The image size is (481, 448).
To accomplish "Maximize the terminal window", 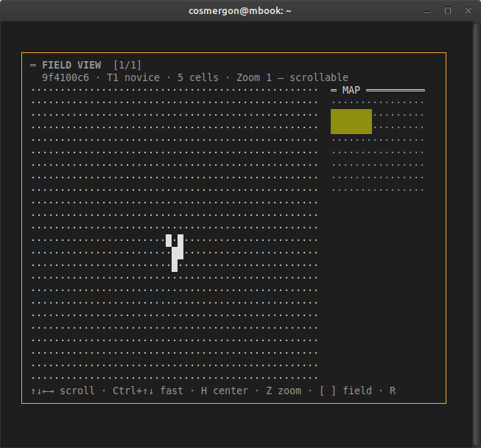I will point(448,10).
